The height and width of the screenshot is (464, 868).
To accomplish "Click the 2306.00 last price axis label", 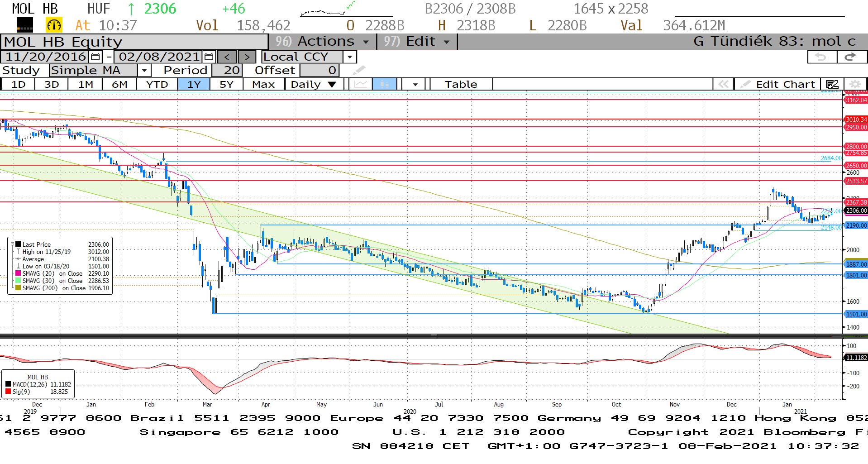I will point(856,210).
